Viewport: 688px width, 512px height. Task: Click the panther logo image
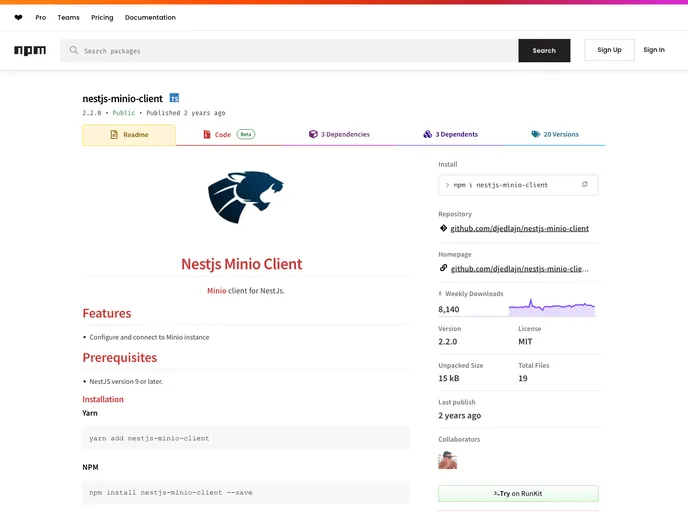246,197
